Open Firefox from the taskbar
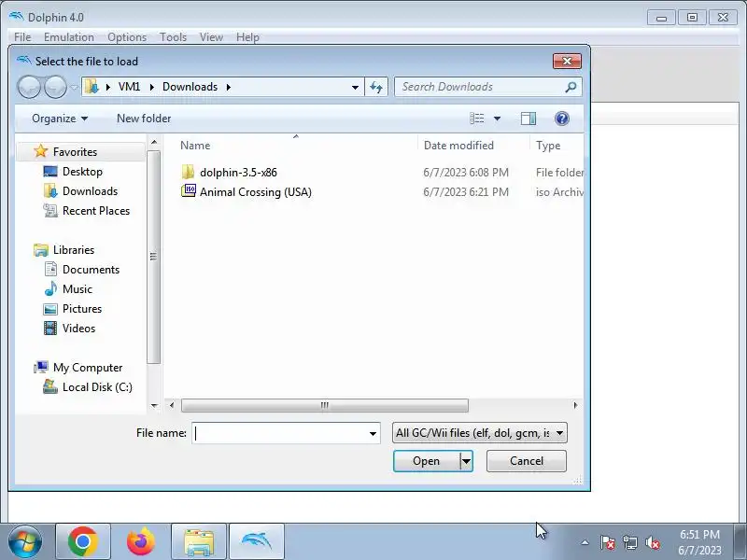The width and height of the screenshot is (747, 560). tap(141, 541)
